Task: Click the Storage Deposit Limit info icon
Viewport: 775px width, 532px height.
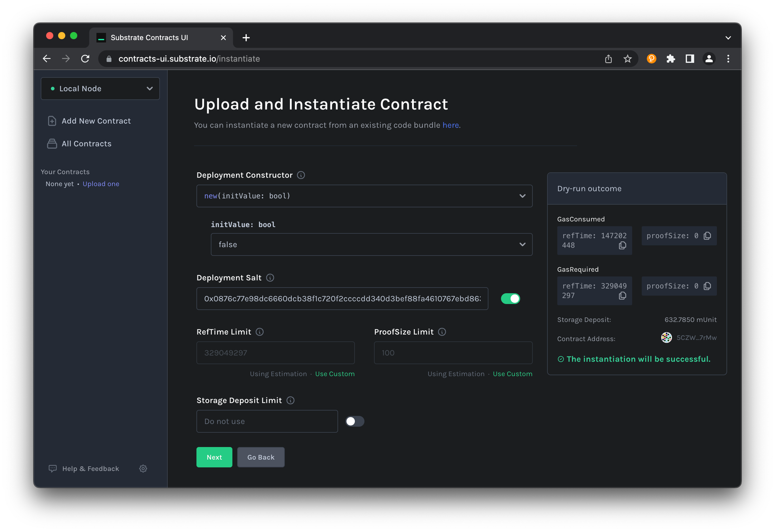Action: click(290, 400)
